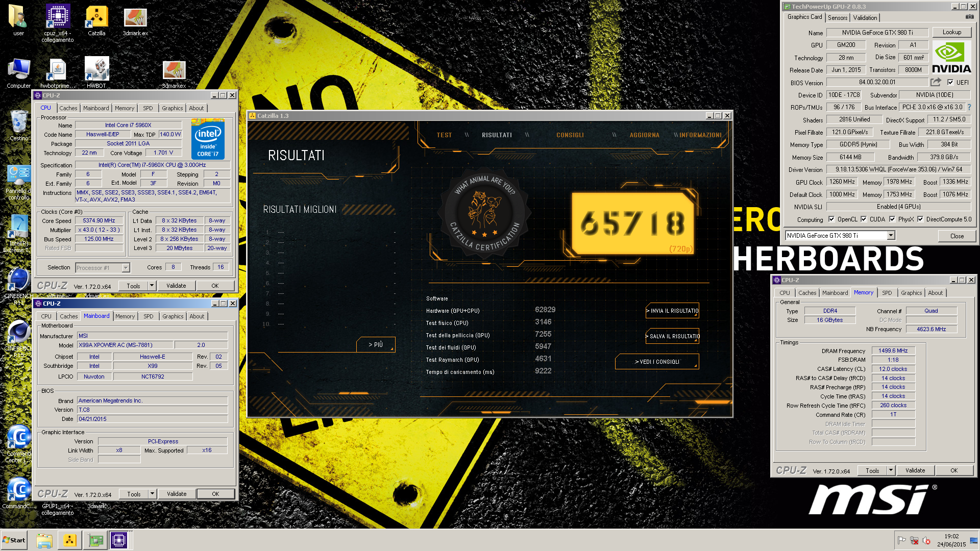Click the volume tray icon

(x=926, y=540)
